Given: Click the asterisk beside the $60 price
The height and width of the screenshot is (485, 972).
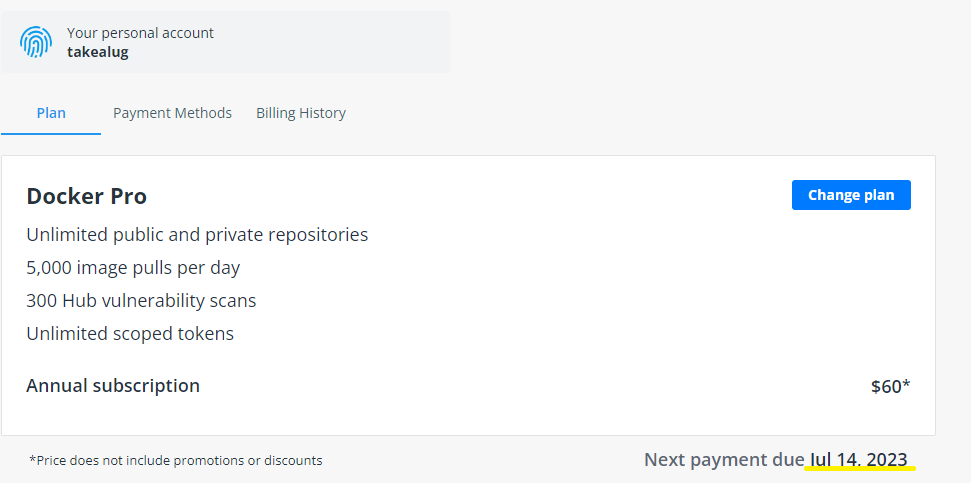Looking at the screenshot, I should click(x=906, y=384).
